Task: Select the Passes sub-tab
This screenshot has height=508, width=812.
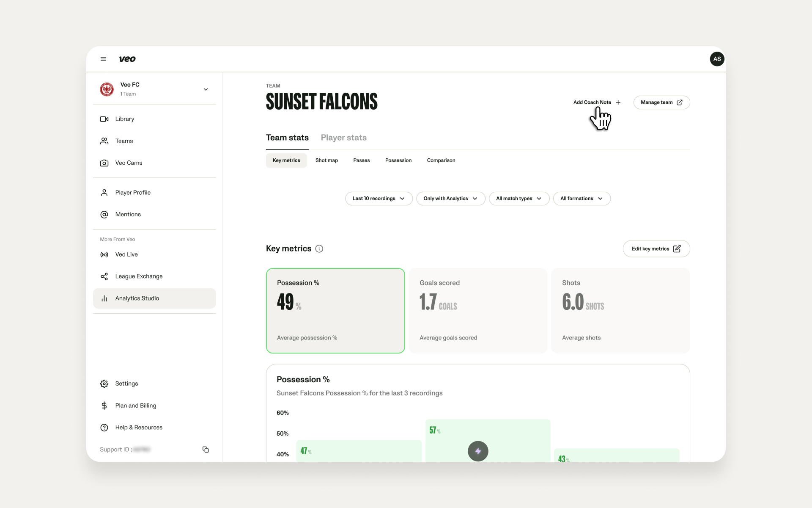Action: (362, 160)
